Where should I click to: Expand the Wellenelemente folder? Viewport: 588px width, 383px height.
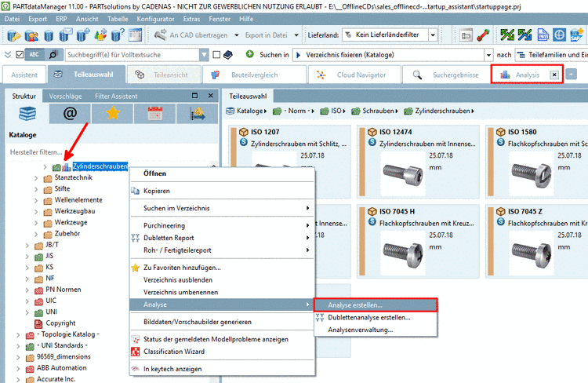point(36,200)
